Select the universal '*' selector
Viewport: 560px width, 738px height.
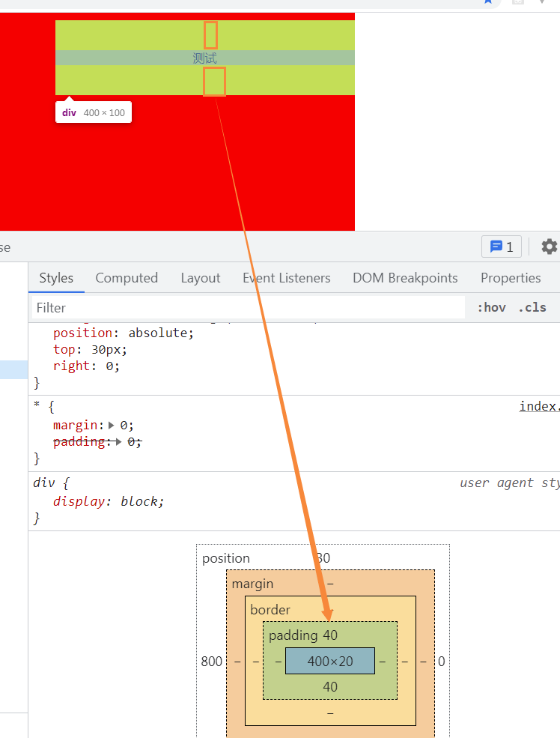[37, 405]
